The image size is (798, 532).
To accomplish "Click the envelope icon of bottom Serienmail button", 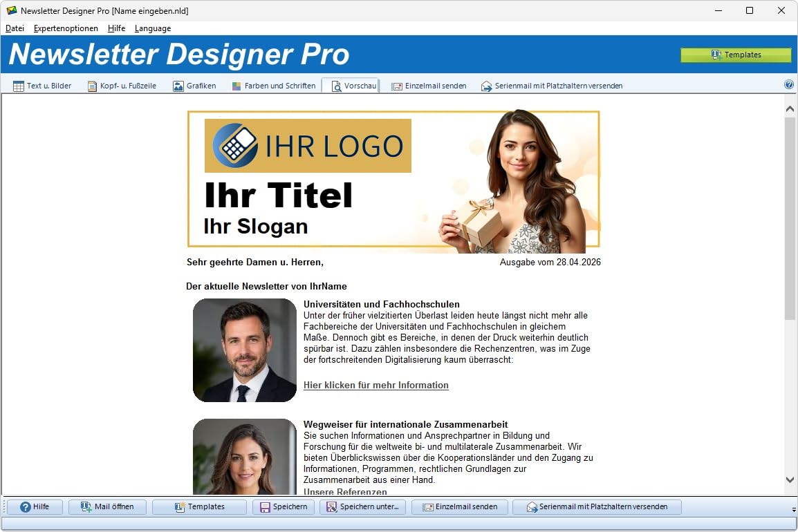I will (532, 507).
